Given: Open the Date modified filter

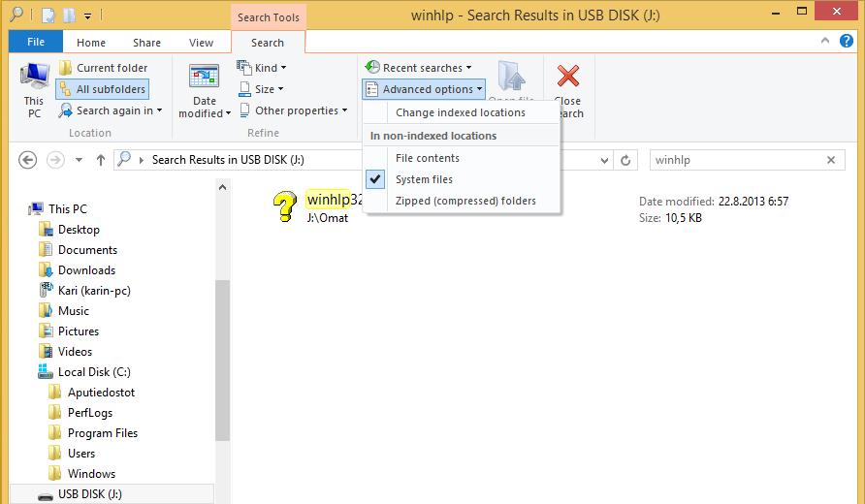Looking at the screenshot, I should pyautogui.click(x=204, y=91).
